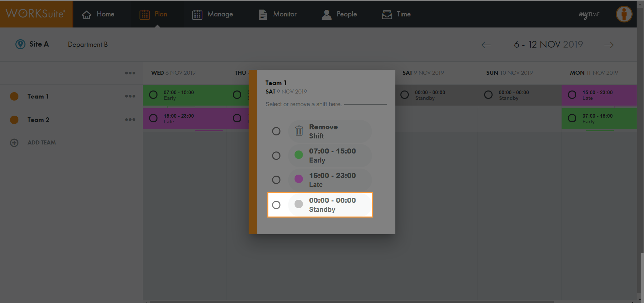
Task: Select the Standby 00:00 - 00:00 radio button
Action: point(276,205)
